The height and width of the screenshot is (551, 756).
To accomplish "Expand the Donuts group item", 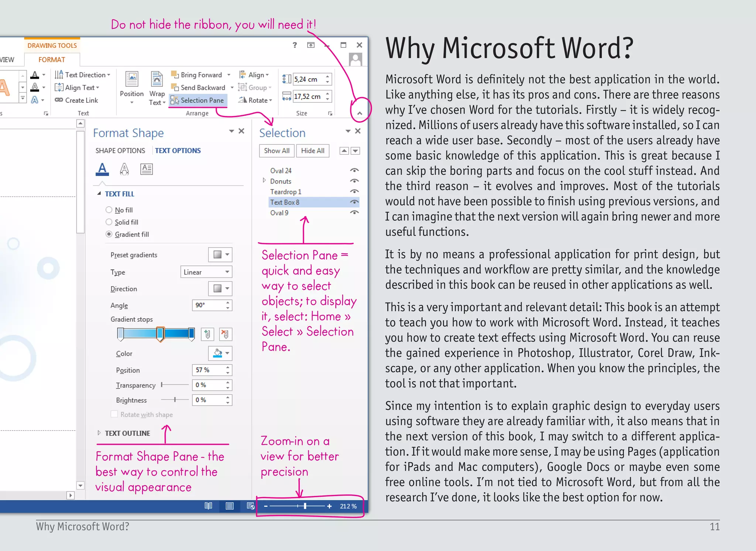I will pos(264,181).
